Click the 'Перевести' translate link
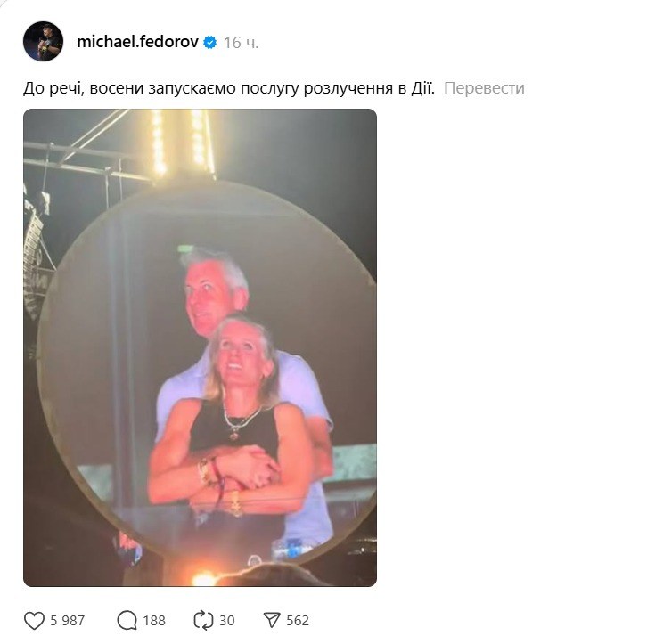Screen dimensions: 647x644 point(484,88)
